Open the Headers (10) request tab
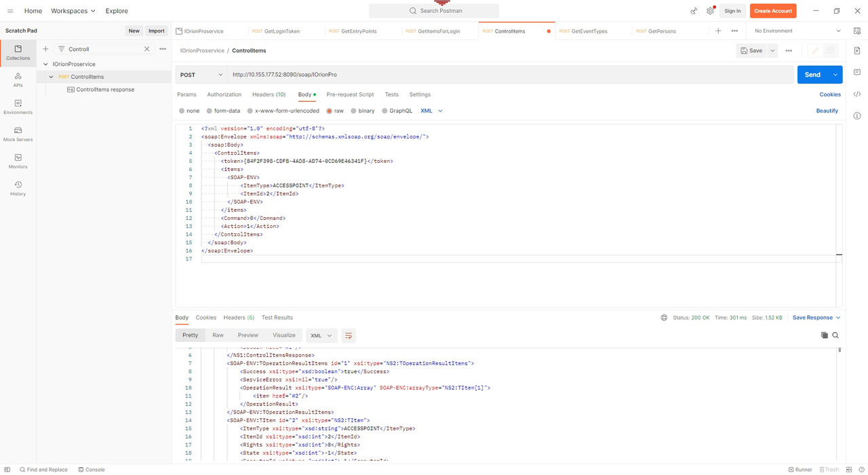 [269, 94]
